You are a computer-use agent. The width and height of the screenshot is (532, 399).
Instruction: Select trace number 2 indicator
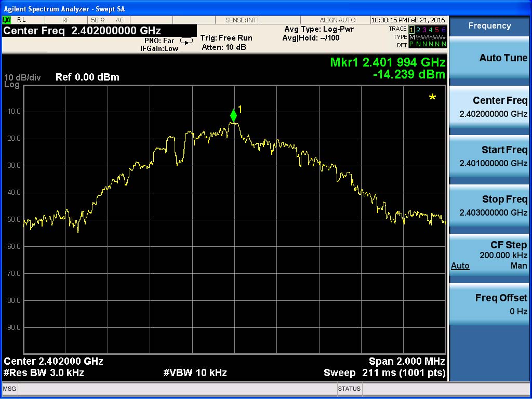(418, 30)
